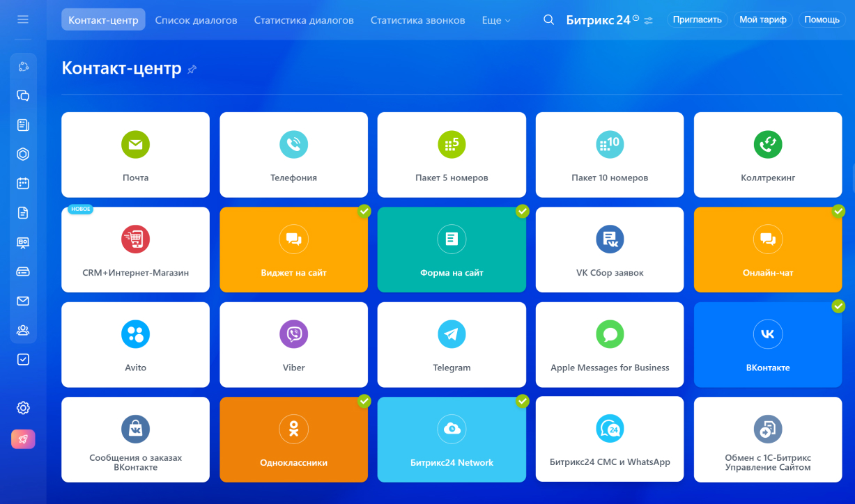This screenshot has width=855, height=504.
Task: Open the orange Онлайн-чат tile
Action: pos(768,250)
